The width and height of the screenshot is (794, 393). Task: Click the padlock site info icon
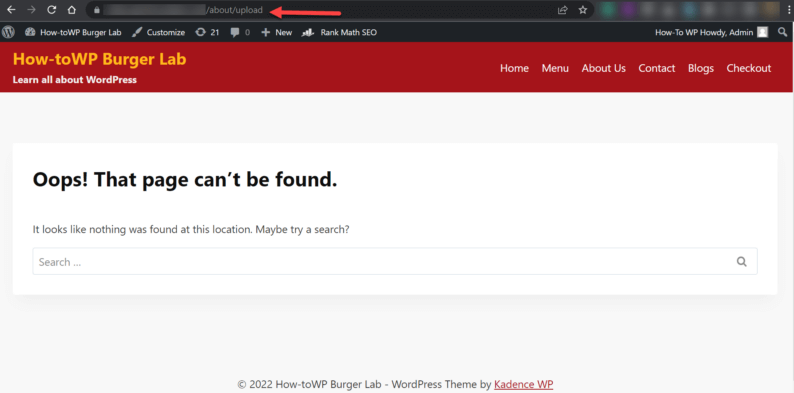coord(97,10)
